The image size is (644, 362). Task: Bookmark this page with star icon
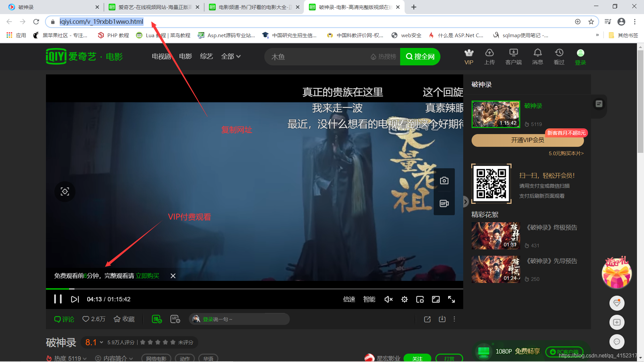tap(591, 22)
